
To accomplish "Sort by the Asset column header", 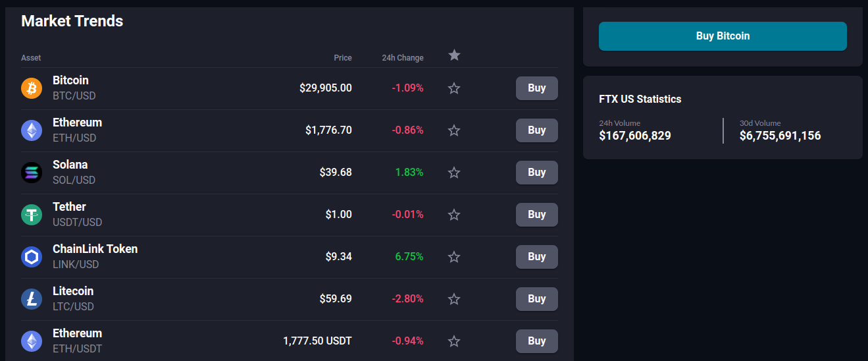I will (x=31, y=58).
